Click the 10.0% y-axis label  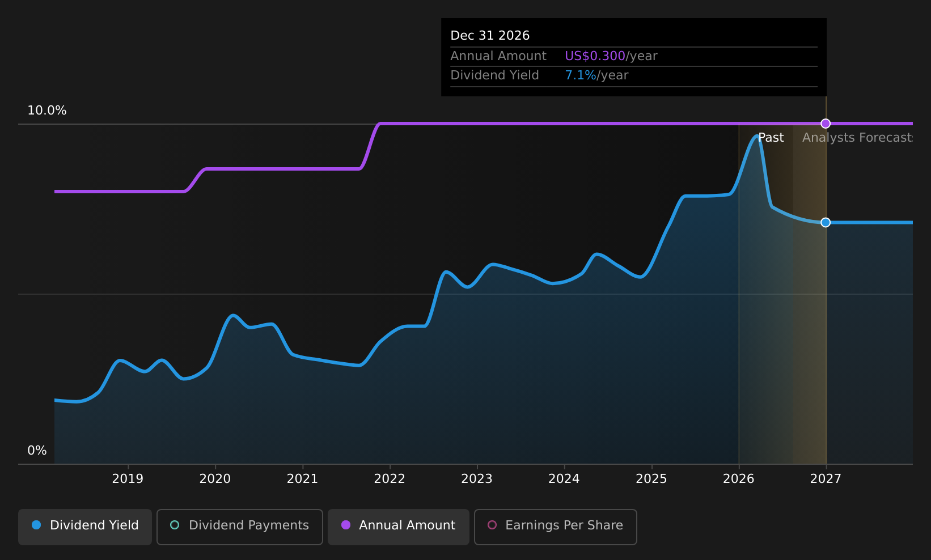tap(47, 111)
